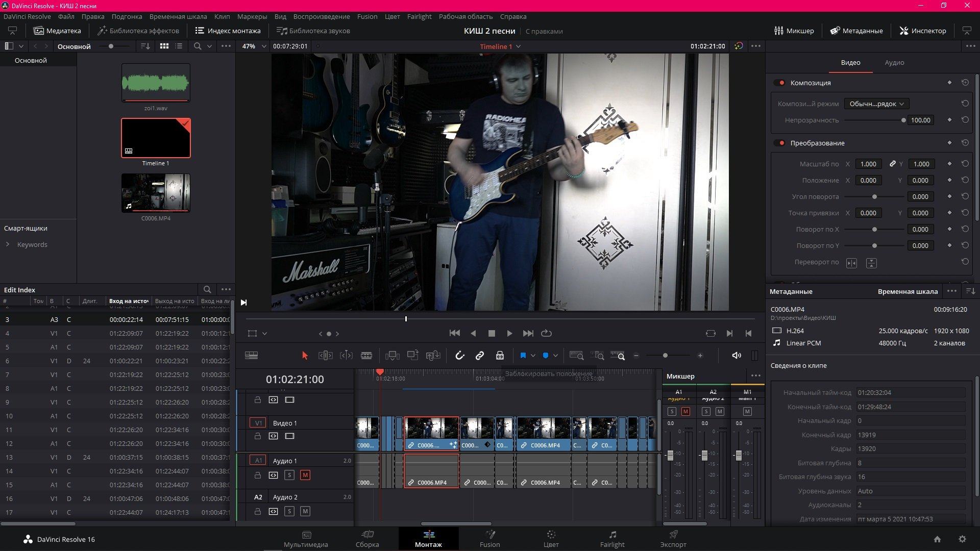Toggle linked selection chain icon
This screenshot has width=980, height=551.
click(479, 356)
